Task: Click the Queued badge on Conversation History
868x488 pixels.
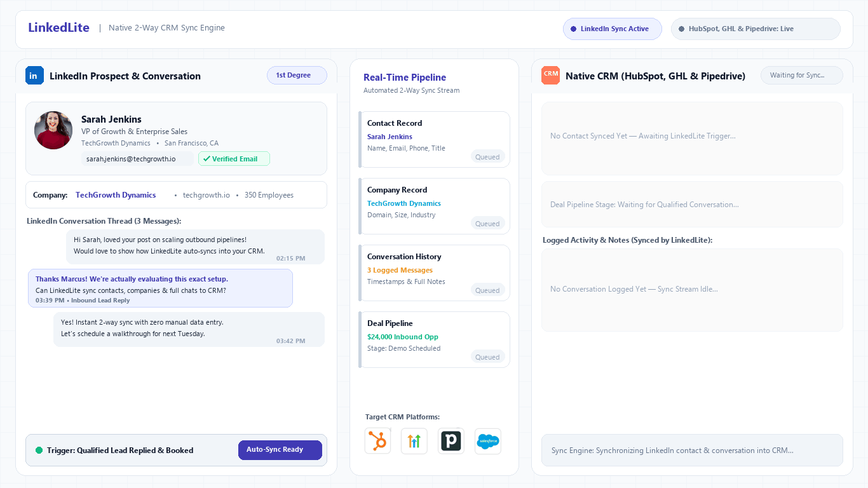Action: tap(487, 290)
